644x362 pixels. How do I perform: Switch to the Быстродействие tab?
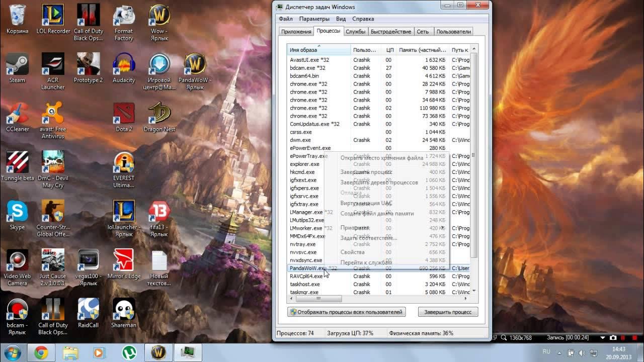391,32
